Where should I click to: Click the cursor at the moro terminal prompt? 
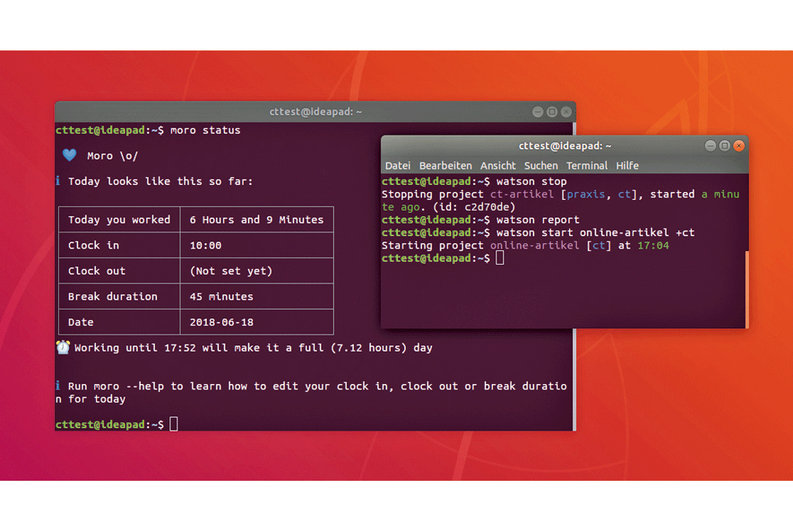click(x=173, y=424)
